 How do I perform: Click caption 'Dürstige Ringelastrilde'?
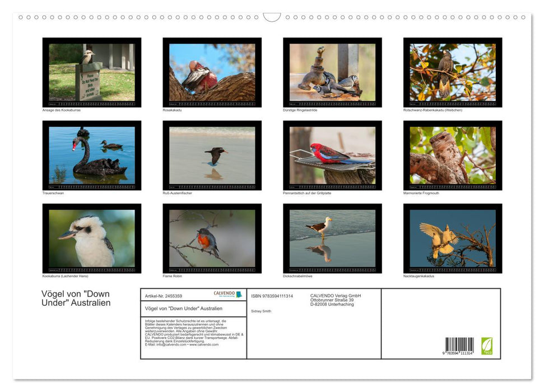[300, 110]
